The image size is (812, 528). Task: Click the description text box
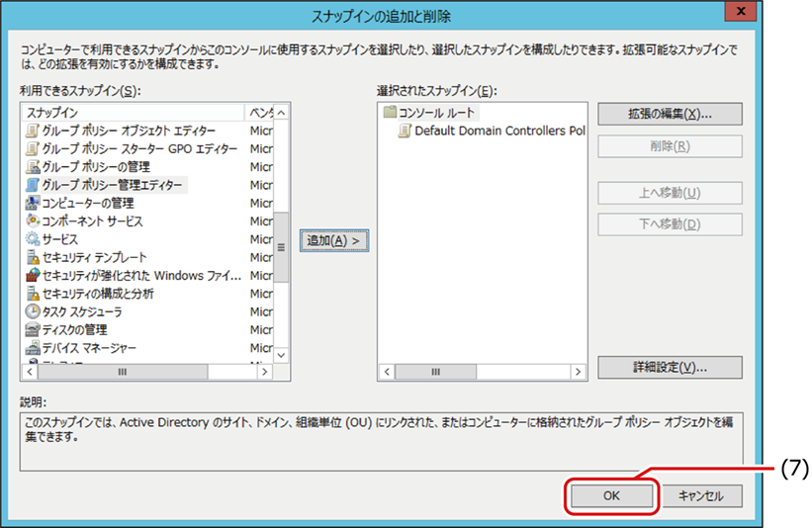[x=381, y=442]
